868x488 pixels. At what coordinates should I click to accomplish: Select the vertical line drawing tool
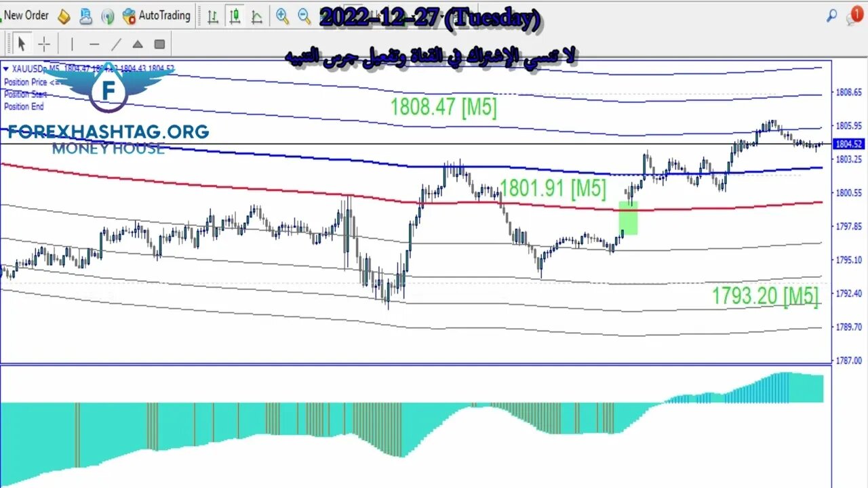[x=72, y=45]
